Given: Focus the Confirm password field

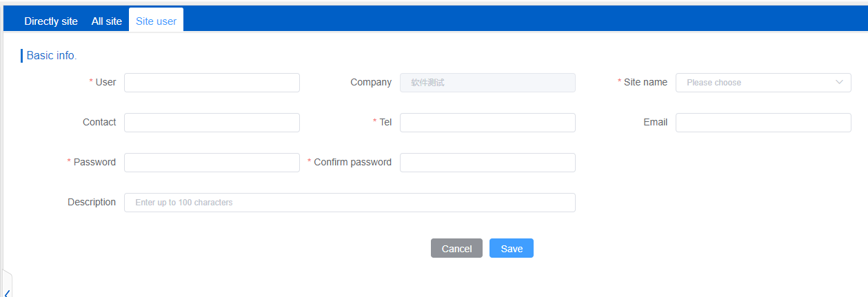Looking at the screenshot, I should coord(487,163).
